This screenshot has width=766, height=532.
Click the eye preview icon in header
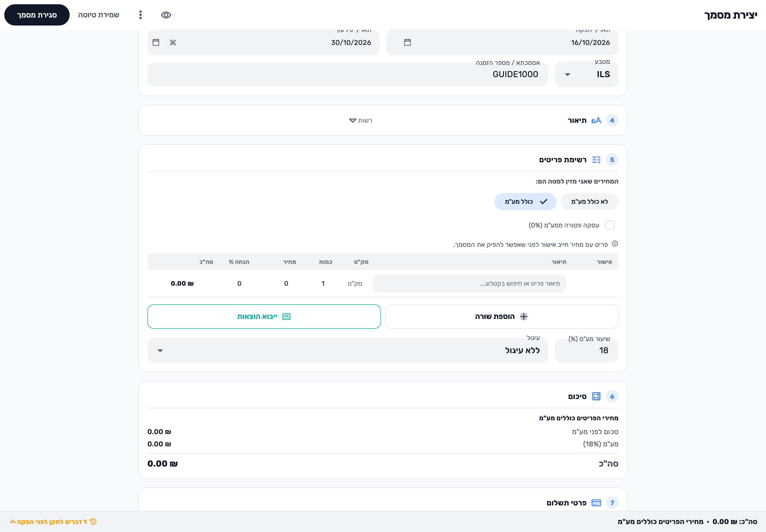(x=166, y=15)
